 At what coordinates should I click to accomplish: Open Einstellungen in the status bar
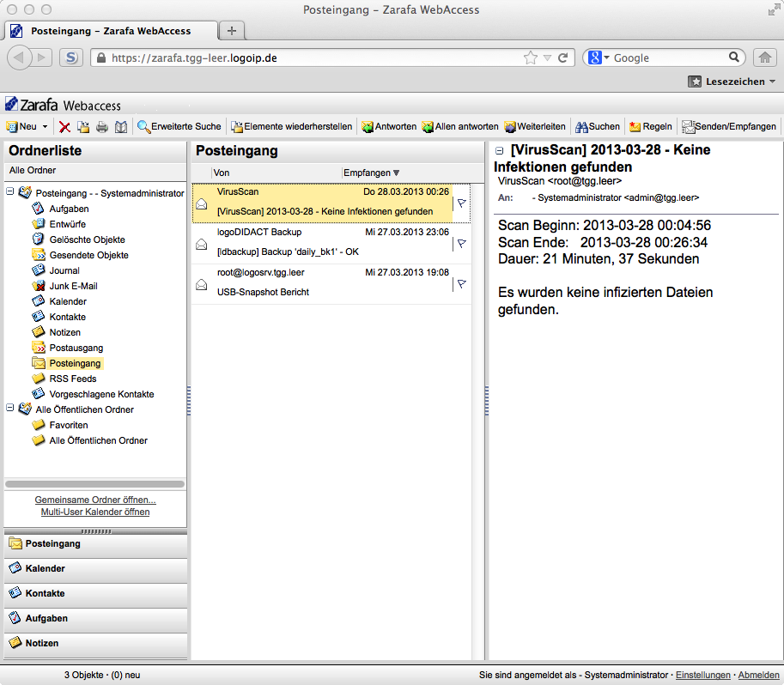[703, 676]
